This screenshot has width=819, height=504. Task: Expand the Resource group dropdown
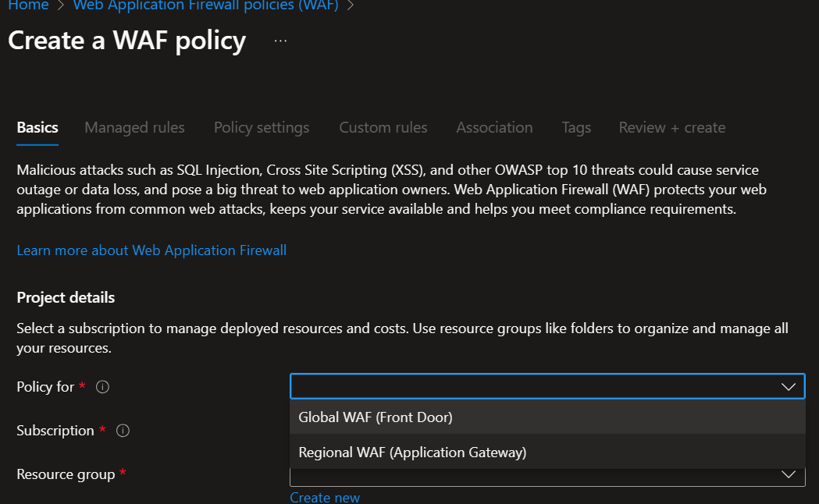788,474
